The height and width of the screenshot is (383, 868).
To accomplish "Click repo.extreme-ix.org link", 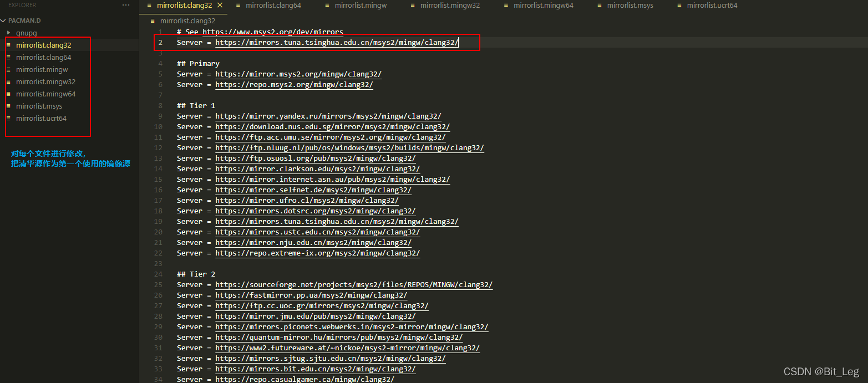I will click(x=318, y=253).
